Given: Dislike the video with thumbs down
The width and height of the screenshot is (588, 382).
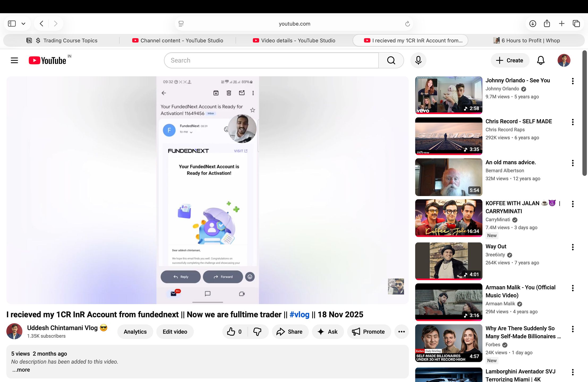Looking at the screenshot, I should [257, 332].
